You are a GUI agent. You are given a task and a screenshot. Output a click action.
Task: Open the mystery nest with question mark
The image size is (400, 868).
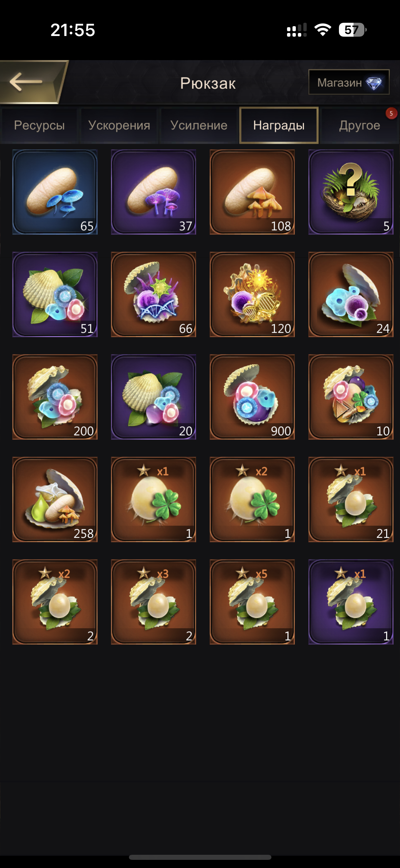click(351, 192)
